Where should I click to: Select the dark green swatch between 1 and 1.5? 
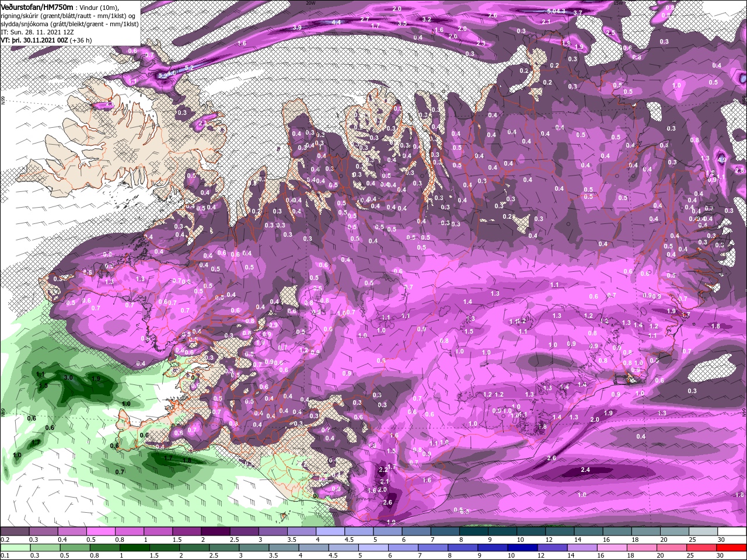pos(134,548)
